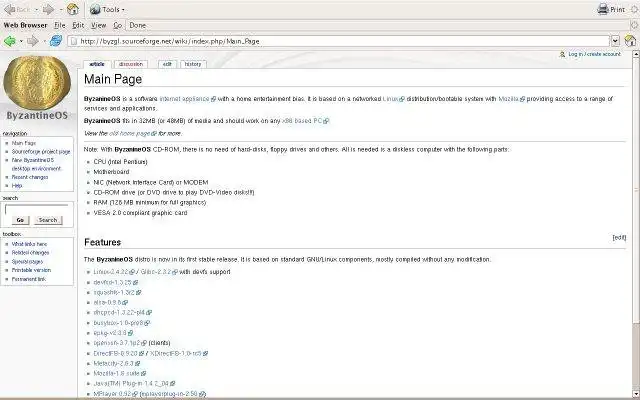
Task: Open the edit tab
Action: coord(167,64)
